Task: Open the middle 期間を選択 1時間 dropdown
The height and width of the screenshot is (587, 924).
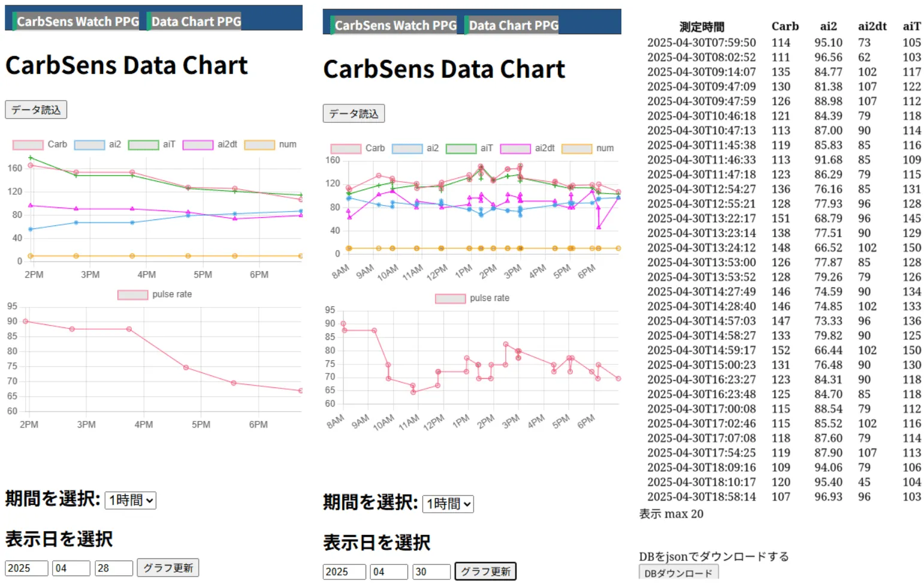Action: (x=448, y=504)
